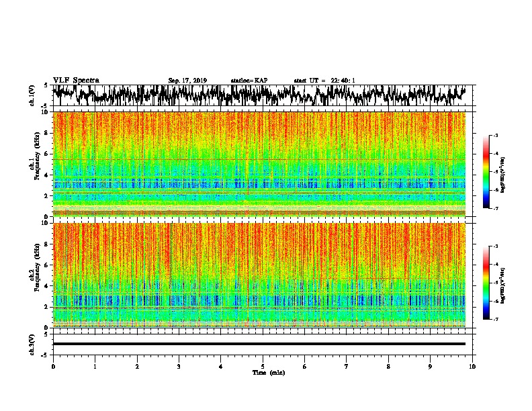Click the ch.2 colorbar unit label
This screenshot has width=532, height=411.
[502, 285]
